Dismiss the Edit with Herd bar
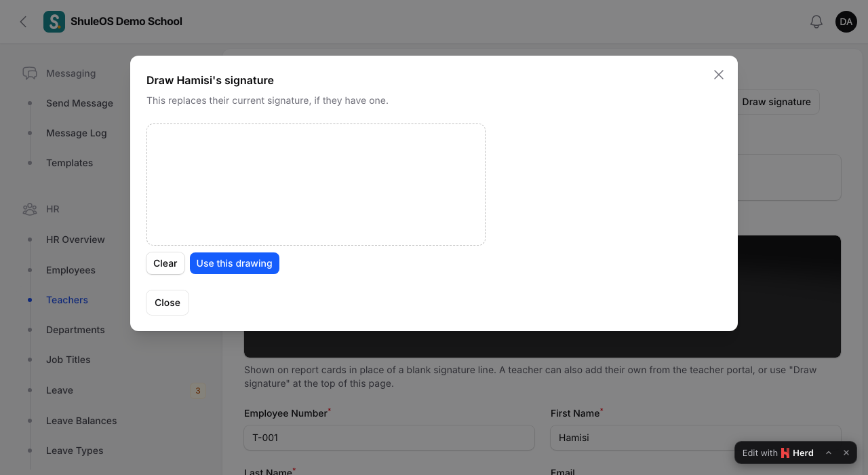868x475 pixels. coord(846,453)
